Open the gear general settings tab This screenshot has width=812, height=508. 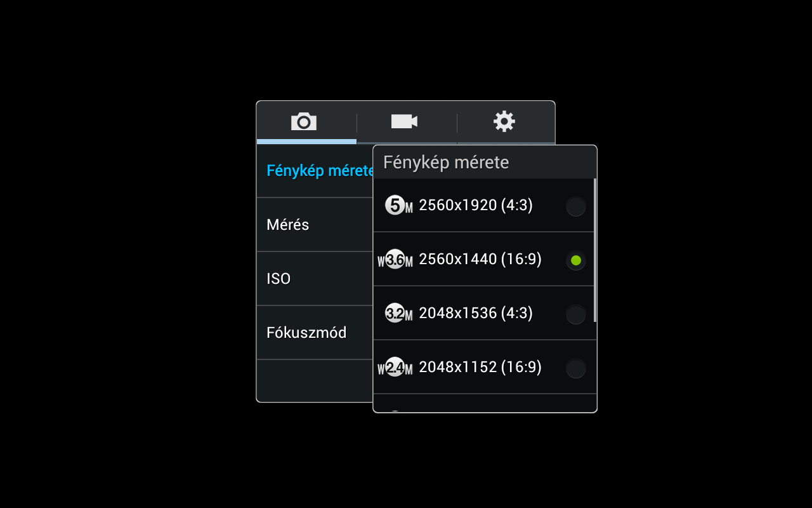point(506,122)
